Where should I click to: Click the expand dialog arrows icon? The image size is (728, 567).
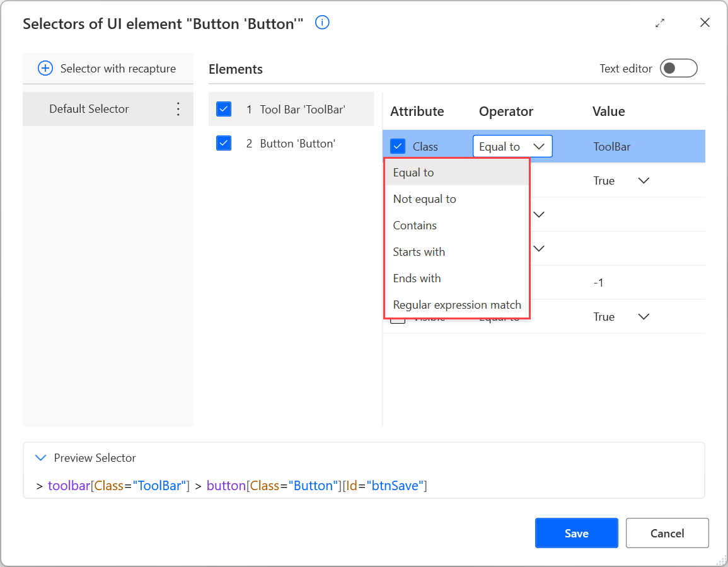pos(660,23)
